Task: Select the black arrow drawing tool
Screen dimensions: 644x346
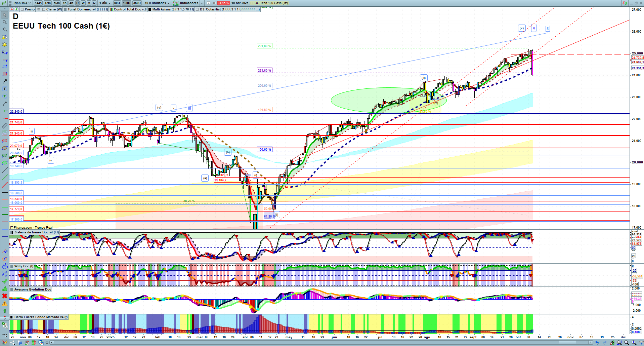Action: 4,81
